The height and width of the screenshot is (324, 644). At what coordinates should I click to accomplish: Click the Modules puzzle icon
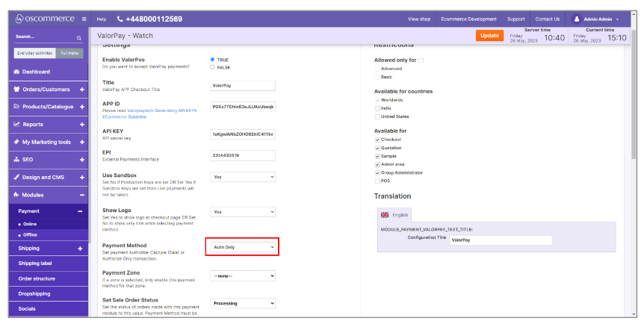point(17,195)
